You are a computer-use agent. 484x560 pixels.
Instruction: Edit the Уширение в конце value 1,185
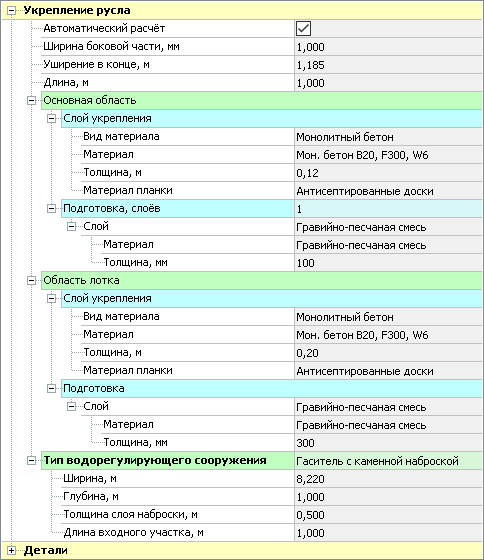388,65
